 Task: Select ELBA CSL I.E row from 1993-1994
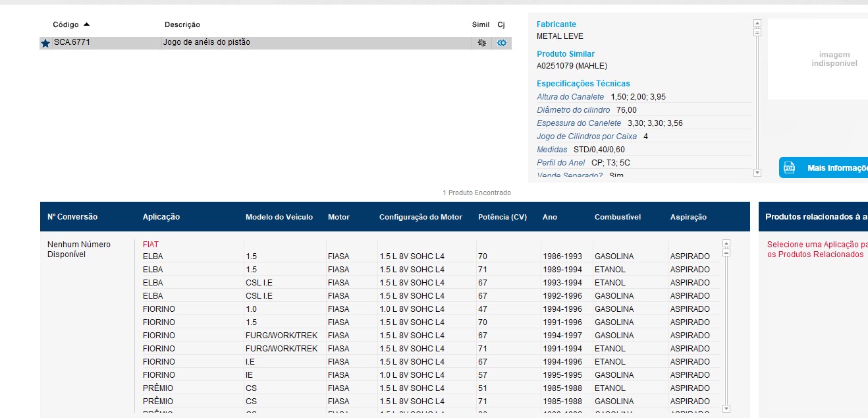click(429, 283)
